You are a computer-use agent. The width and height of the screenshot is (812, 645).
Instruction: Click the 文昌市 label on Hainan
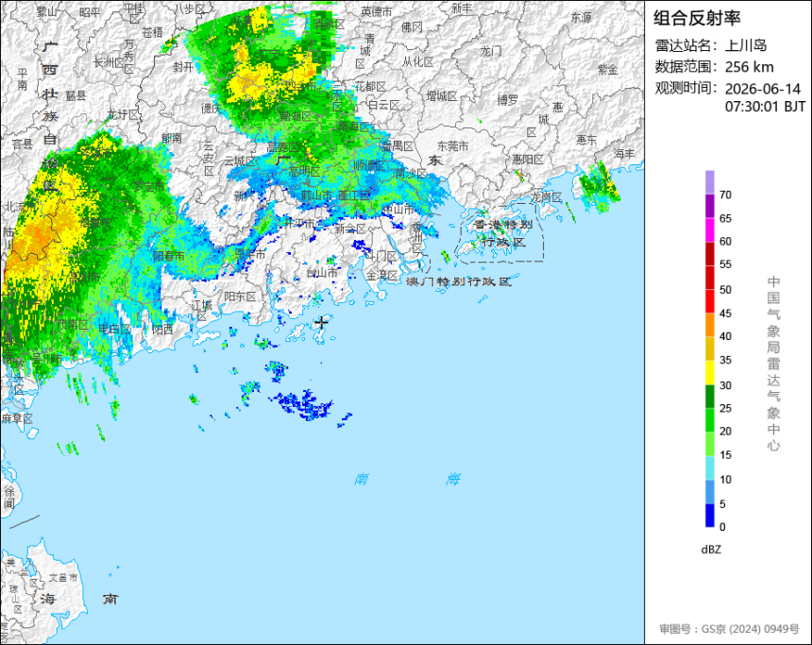pyautogui.click(x=62, y=577)
